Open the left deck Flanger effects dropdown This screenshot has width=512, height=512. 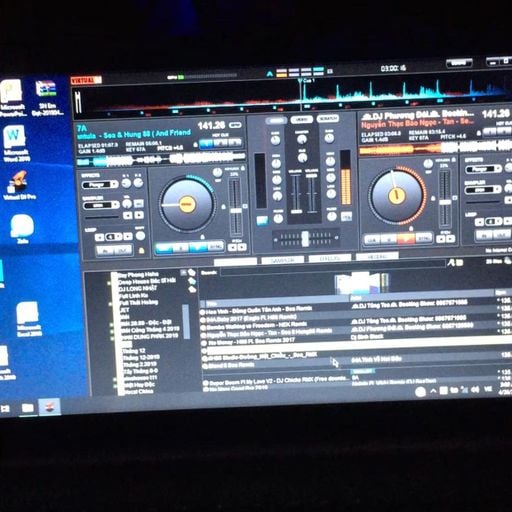click(x=100, y=185)
